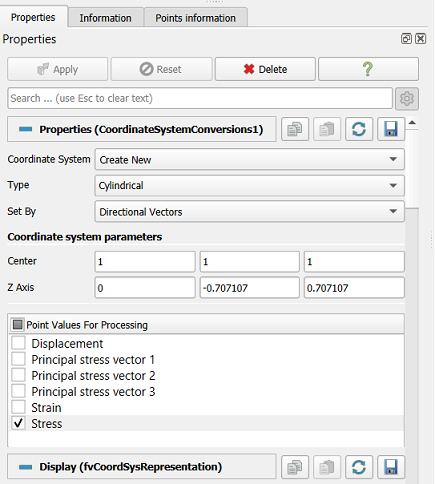Click the Delete button
The height and width of the screenshot is (484, 435).
tap(265, 69)
